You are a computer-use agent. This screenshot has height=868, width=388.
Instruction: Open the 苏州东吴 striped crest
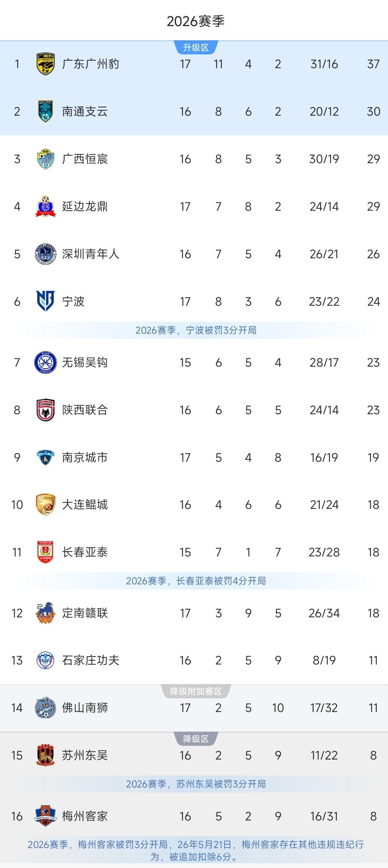click(45, 755)
